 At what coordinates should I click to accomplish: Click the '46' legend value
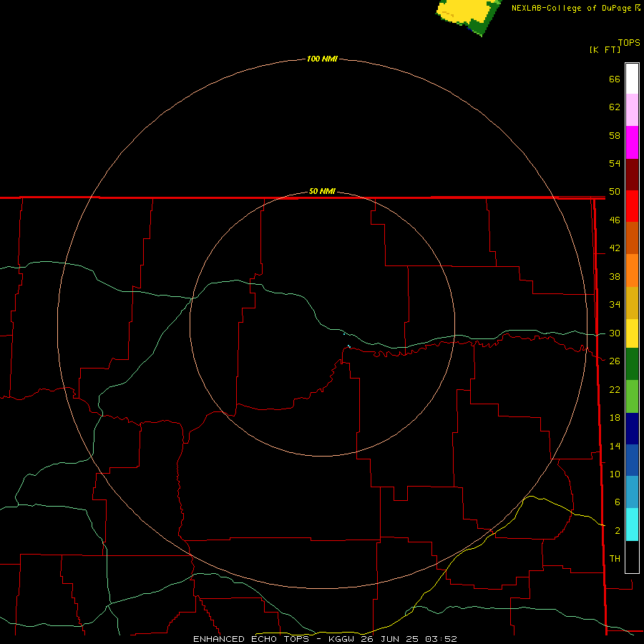pos(615,220)
